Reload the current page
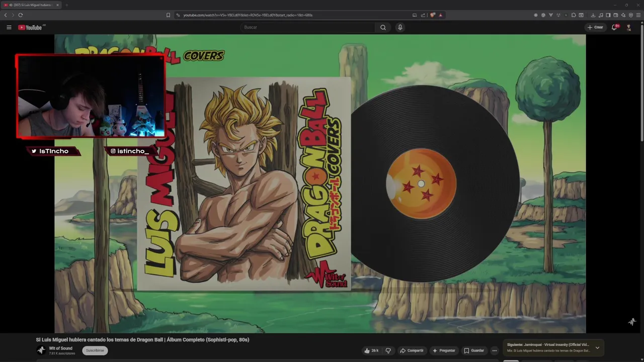This screenshot has width=644, height=362. (21, 15)
